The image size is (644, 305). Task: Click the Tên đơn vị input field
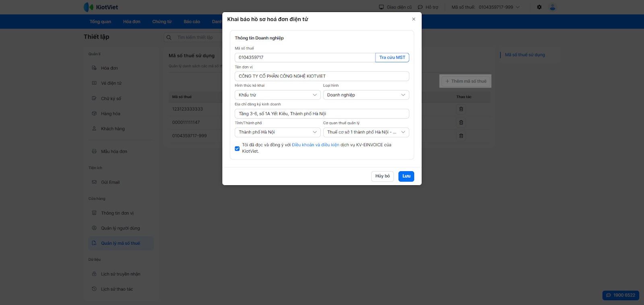(x=322, y=76)
